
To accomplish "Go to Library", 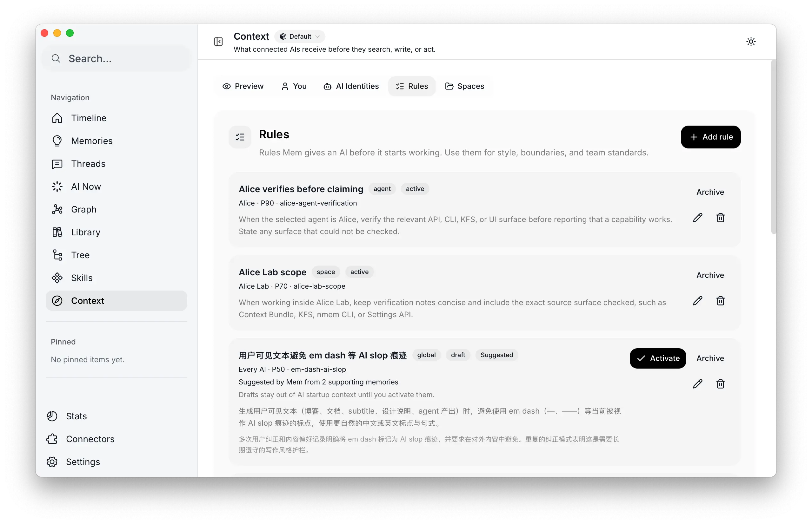I will (116, 232).
